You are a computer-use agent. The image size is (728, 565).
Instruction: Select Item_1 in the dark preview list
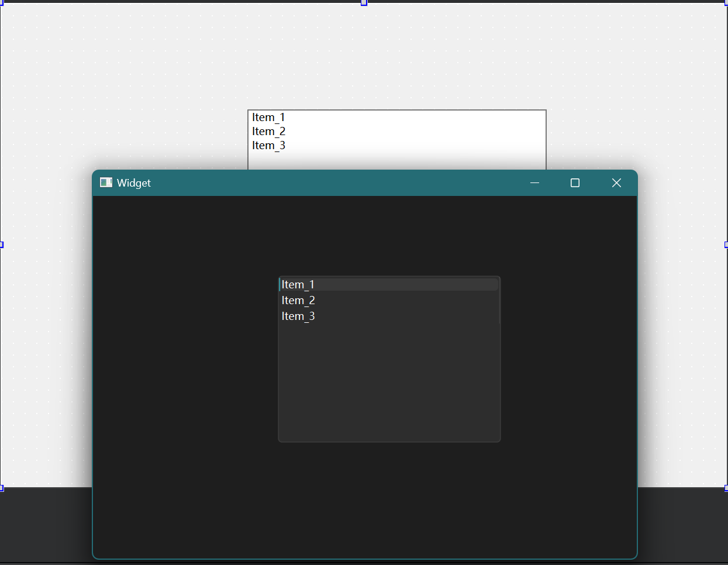click(x=298, y=285)
